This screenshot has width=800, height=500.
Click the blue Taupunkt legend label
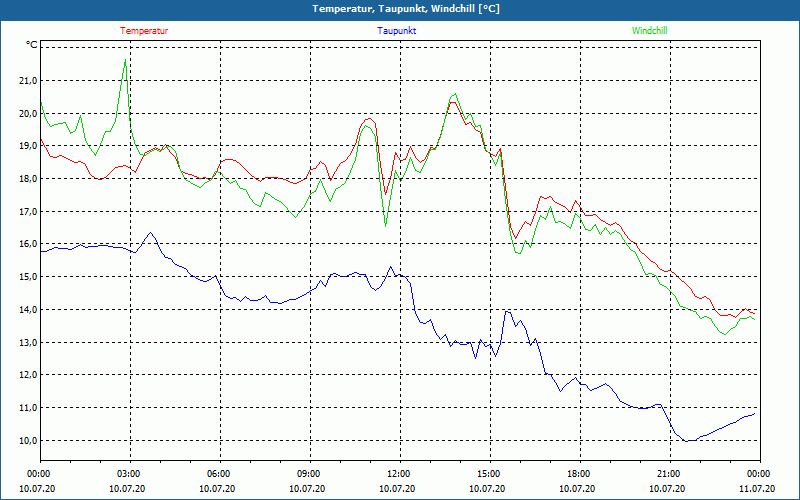[396, 31]
